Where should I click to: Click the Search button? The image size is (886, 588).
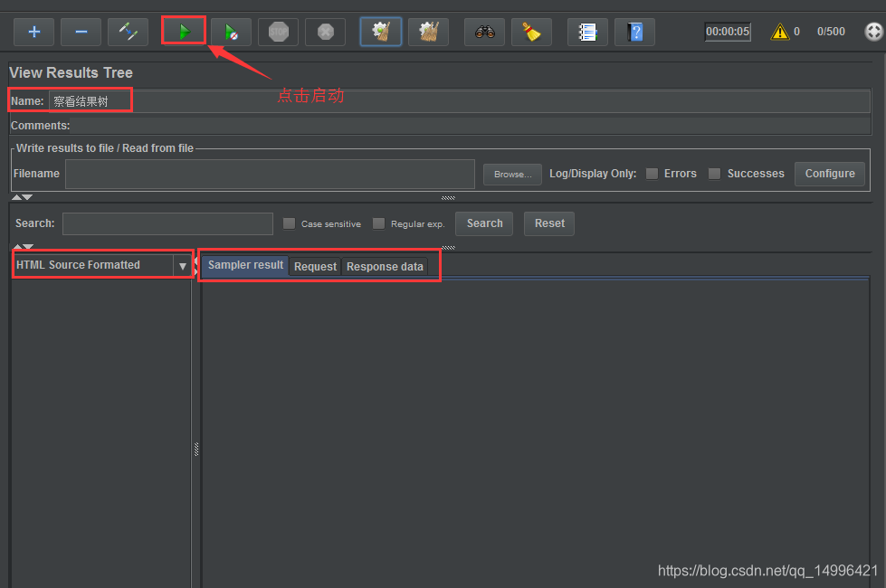(484, 223)
